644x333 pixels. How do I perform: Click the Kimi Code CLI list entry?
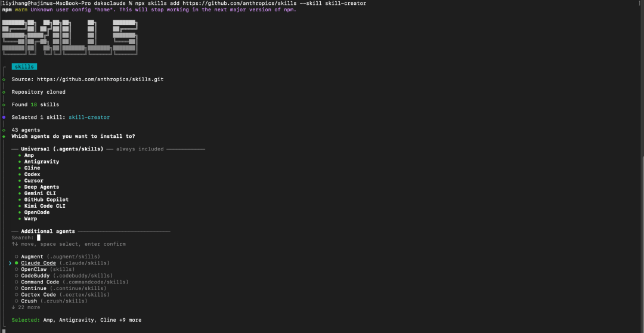pyautogui.click(x=45, y=206)
